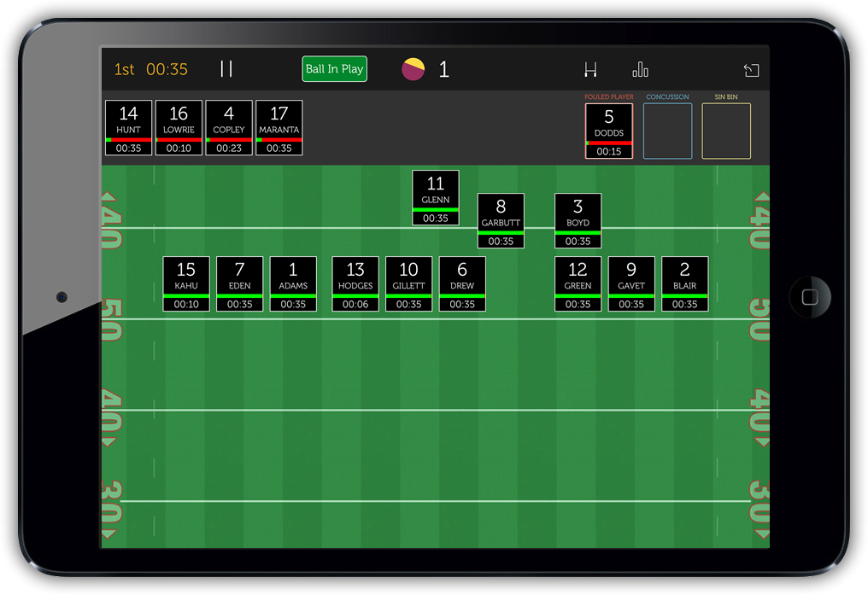Image resolution: width=868 pixels, height=595 pixels.
Task: Select bench player 14 Hunt
Action: (129, 128)
